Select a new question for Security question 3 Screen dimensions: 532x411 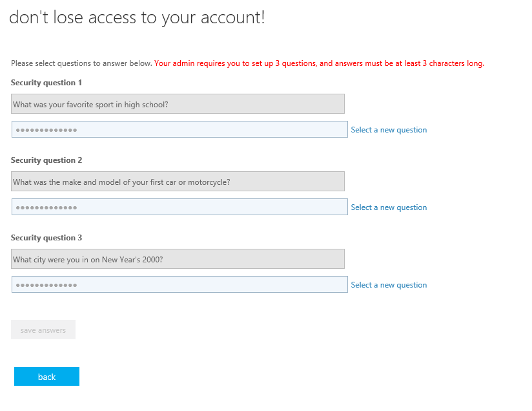pos(389,284)
